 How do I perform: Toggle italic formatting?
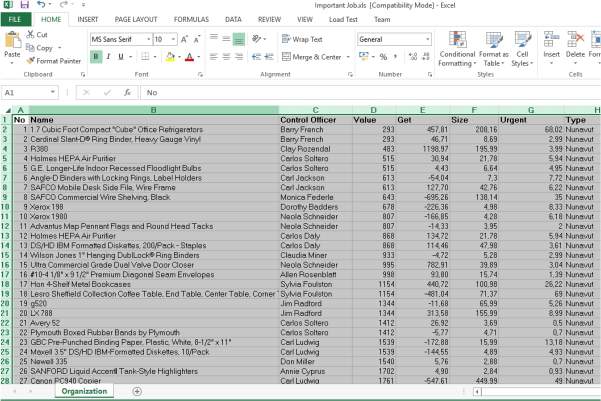108,57
